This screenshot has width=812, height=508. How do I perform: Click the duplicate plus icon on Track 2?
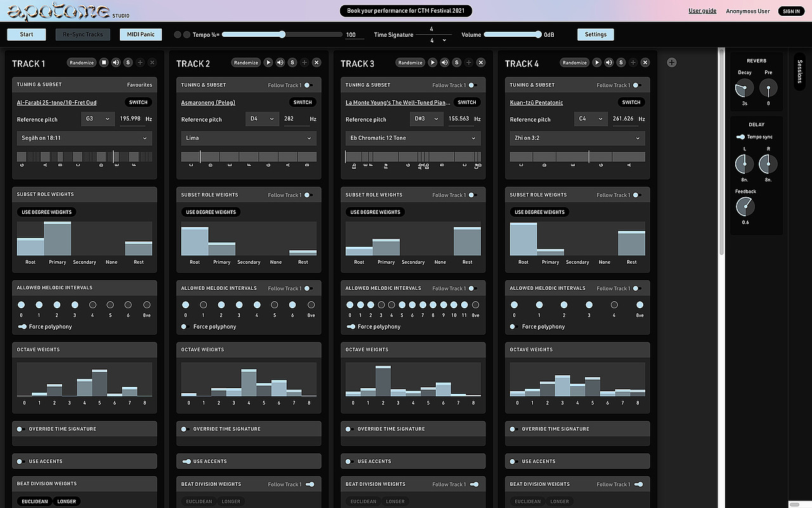click(304, 62)
